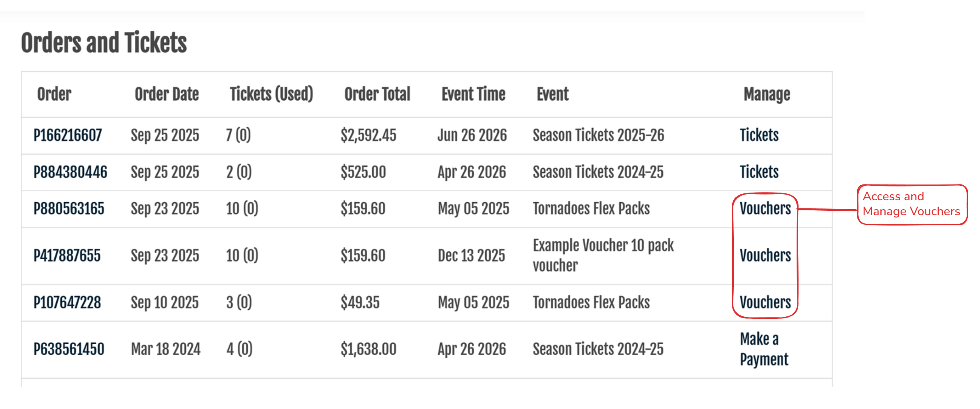Click the Make a Payment link
980x409 pixels.
(x=764, y=349)
